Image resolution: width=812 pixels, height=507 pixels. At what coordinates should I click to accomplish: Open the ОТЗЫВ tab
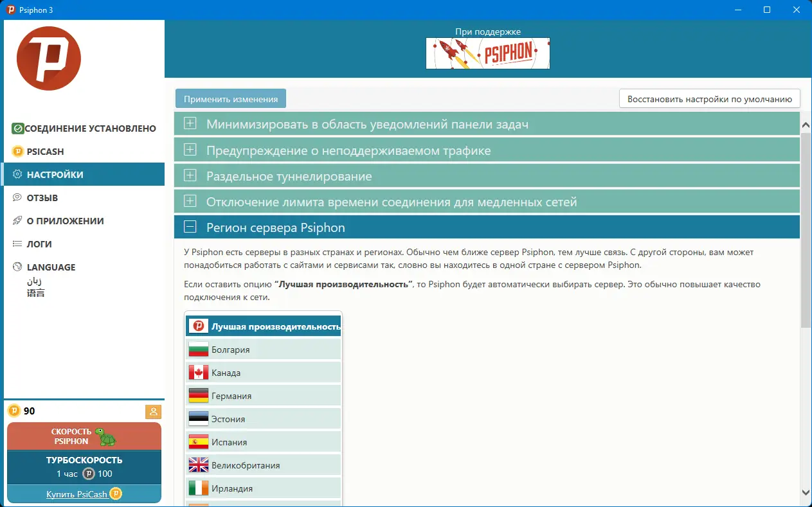pos(84,198)
